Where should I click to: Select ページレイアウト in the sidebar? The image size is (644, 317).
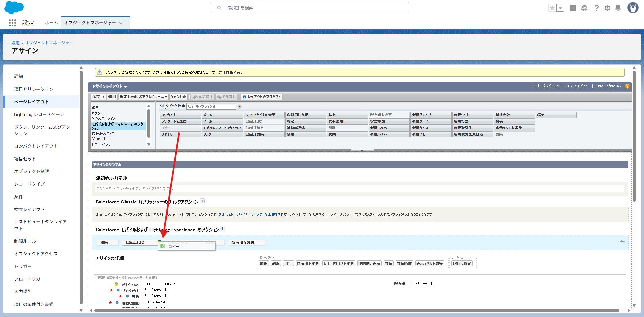tap(31, 102)
